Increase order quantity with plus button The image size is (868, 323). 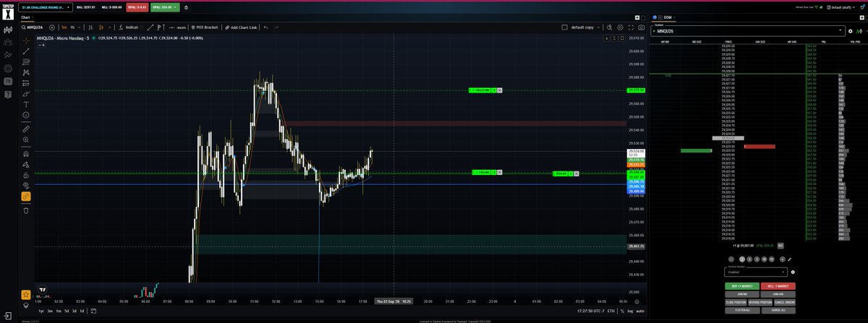click(783, 259)
